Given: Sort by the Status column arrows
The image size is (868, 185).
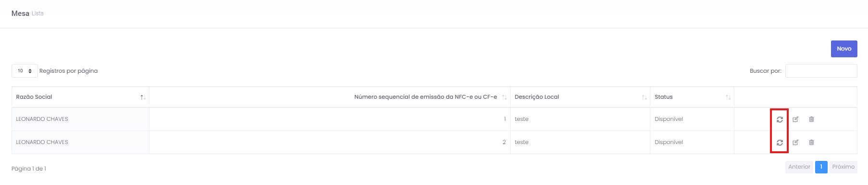Looking at the screenshot, I should coord(728,97).
